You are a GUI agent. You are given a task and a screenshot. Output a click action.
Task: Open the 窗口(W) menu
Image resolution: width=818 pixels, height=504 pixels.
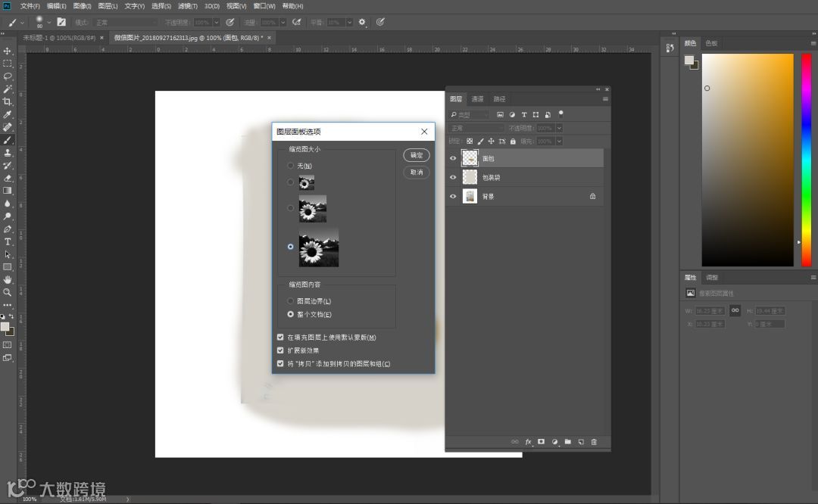coord(264,6)
